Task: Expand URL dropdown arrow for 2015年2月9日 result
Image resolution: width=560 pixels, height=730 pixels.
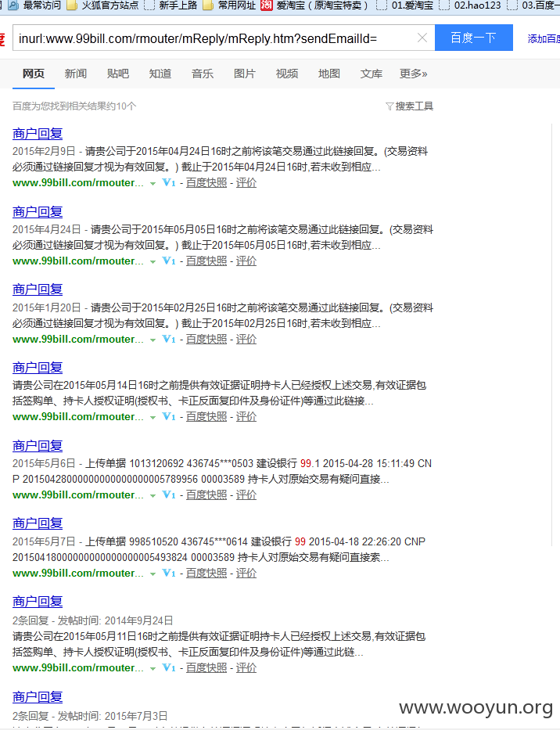Action: click(153, 184)
